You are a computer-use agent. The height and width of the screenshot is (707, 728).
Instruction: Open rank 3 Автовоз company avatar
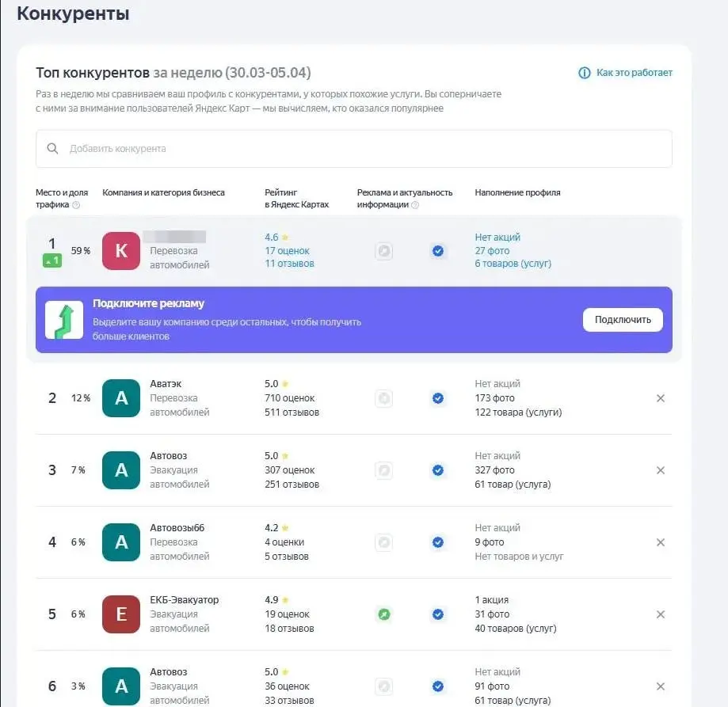pos(121,470)
